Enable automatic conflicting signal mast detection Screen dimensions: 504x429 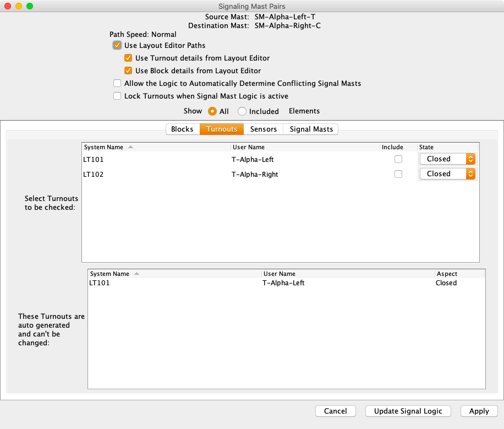click(x=117, y=84)
